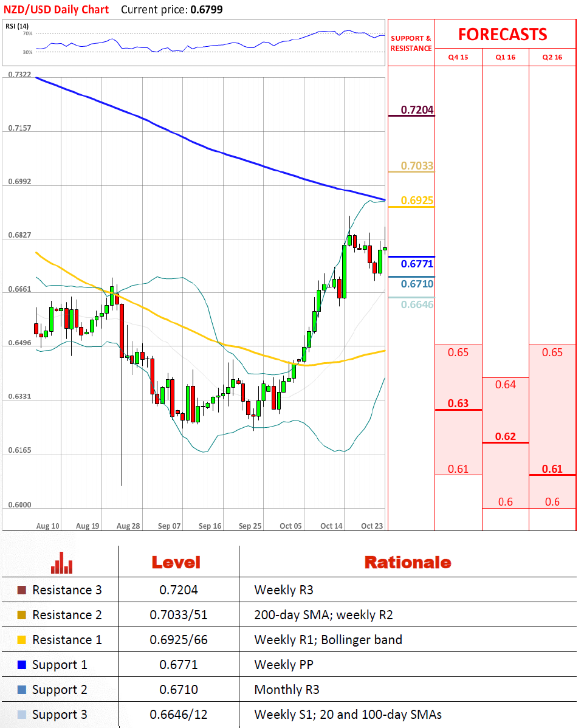This screenshot has width=584, height=728.
Task: Click the RSI 30% threshold label
Action: [28, 52]
